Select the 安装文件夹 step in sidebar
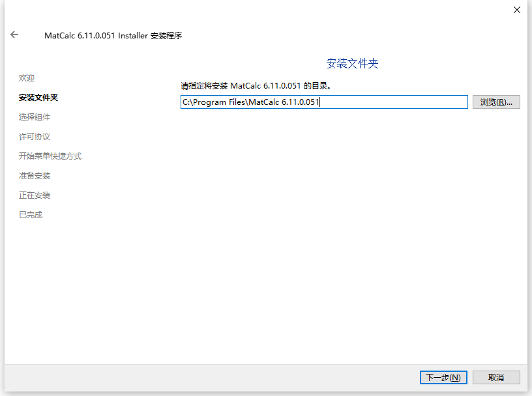 (x=38, y=98)
